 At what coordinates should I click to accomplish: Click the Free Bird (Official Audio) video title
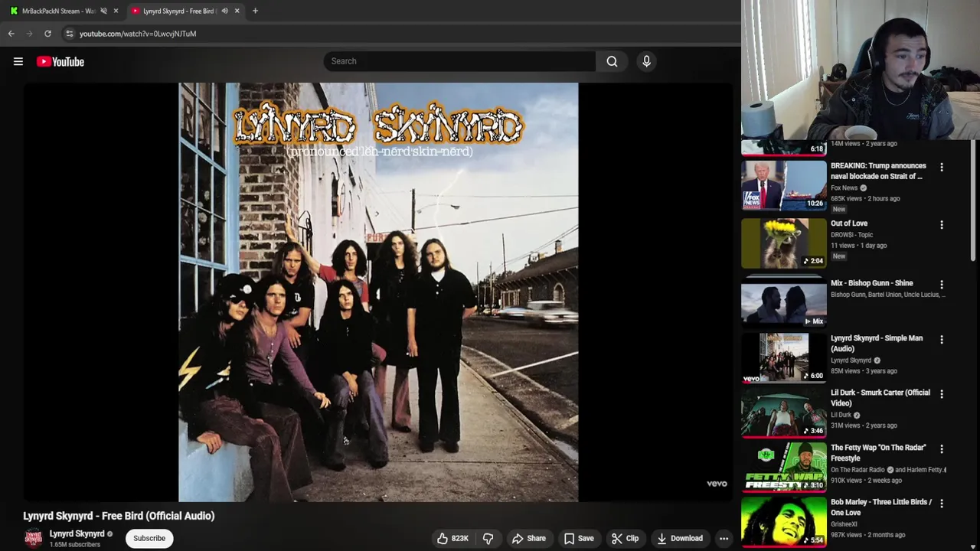(x=119, y=516)
